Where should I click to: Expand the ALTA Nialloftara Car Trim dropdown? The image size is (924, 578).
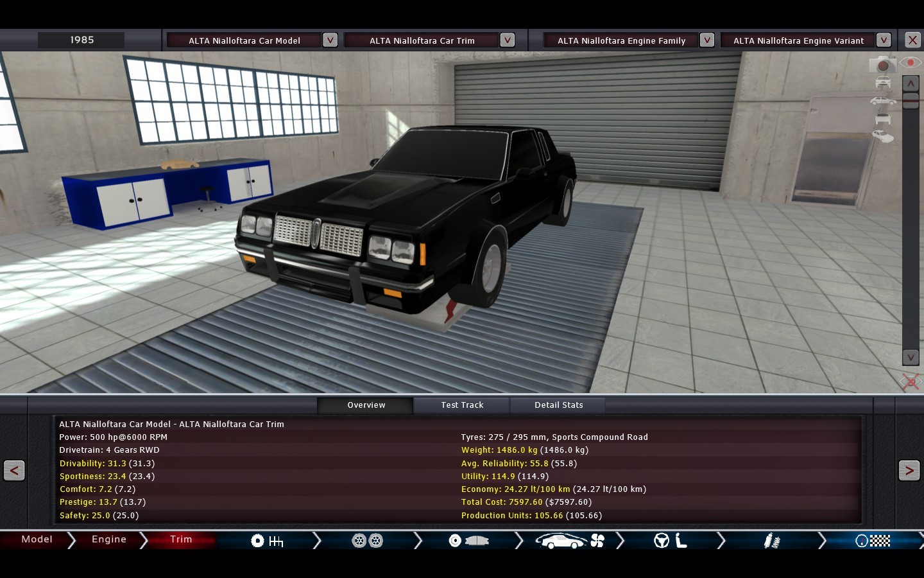tap(507, 40)
